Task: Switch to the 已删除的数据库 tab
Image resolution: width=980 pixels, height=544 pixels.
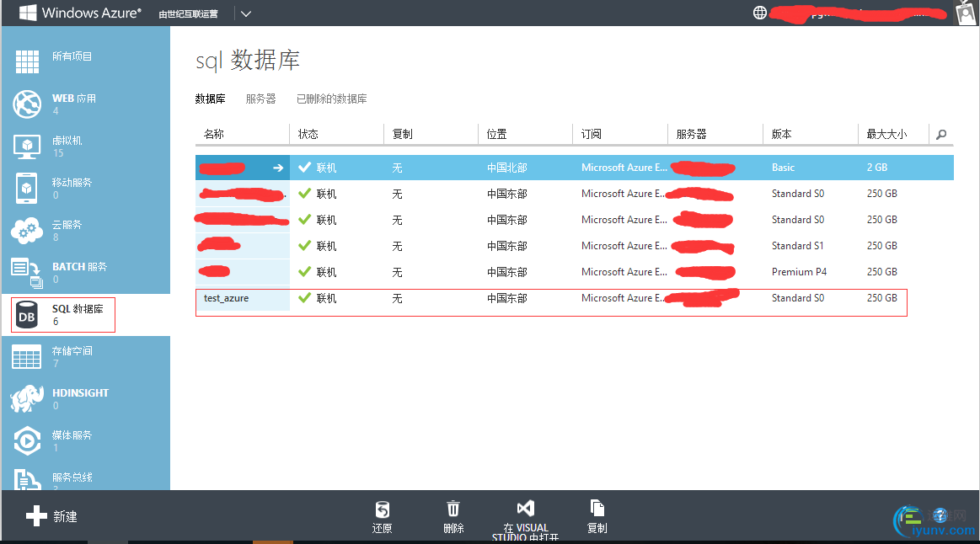Action: (x=332, y=99)
